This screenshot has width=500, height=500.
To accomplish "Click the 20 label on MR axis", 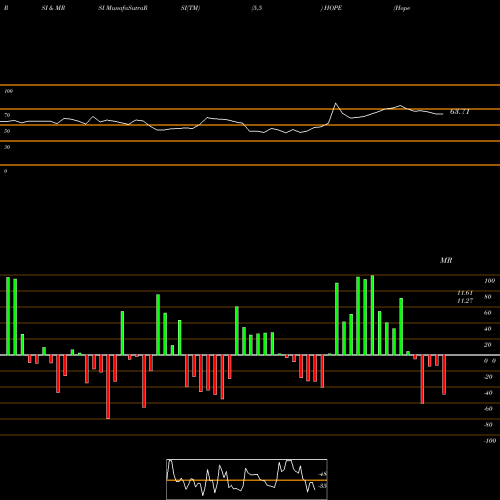I will [x=488, y=345].
